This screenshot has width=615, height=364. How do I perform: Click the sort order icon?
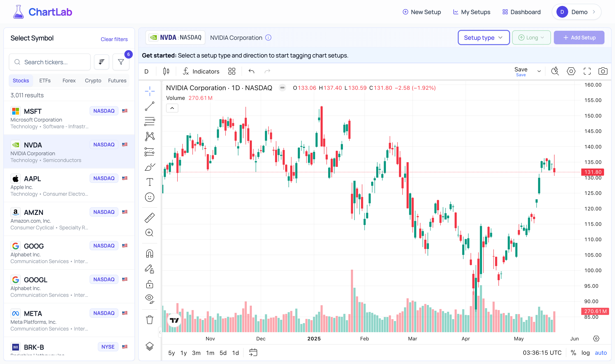(102, 62)
